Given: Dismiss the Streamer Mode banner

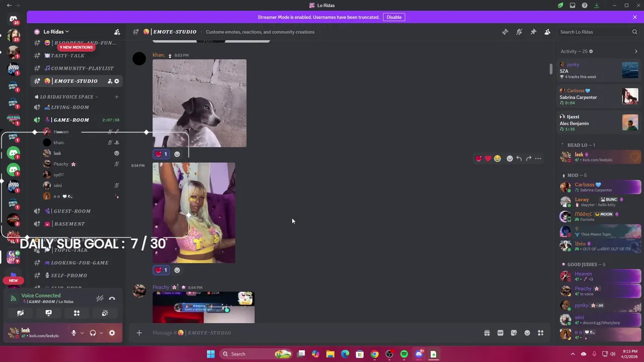Looking at the screenshot, I should [x=635, y=17].
